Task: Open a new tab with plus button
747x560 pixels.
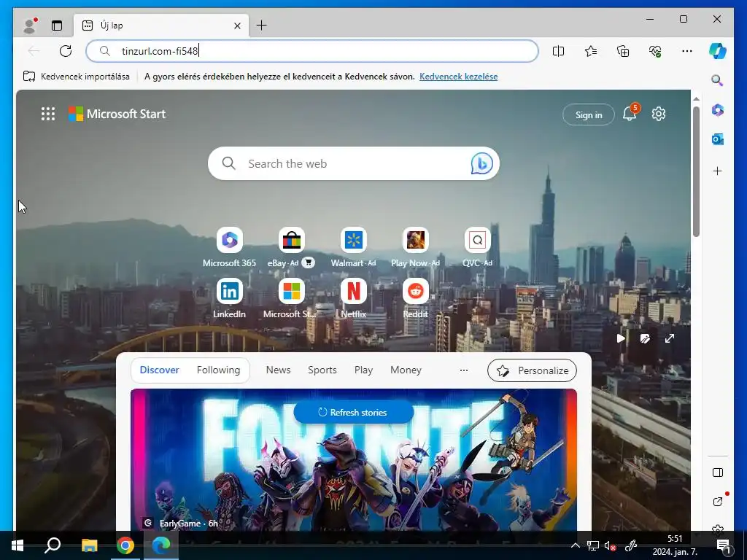Action: point(262,26)
